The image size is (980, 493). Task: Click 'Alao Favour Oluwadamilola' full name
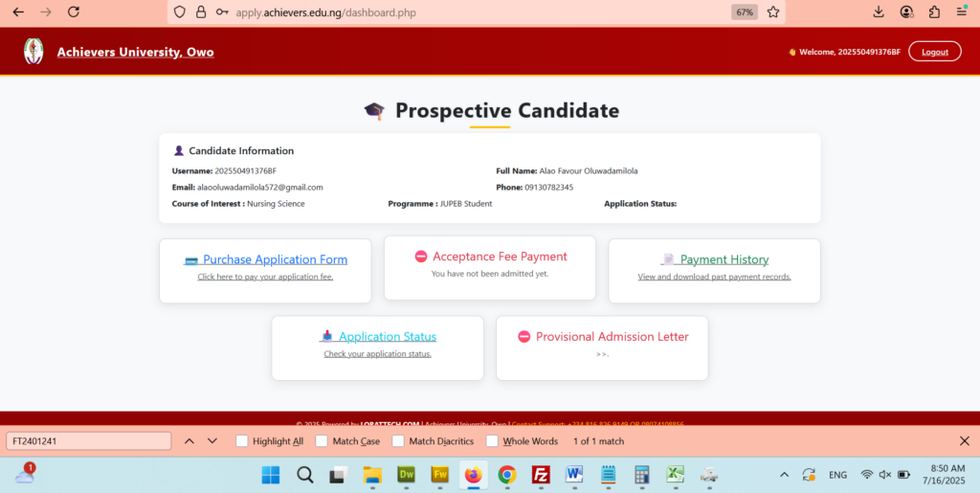[x=589, y=170]
